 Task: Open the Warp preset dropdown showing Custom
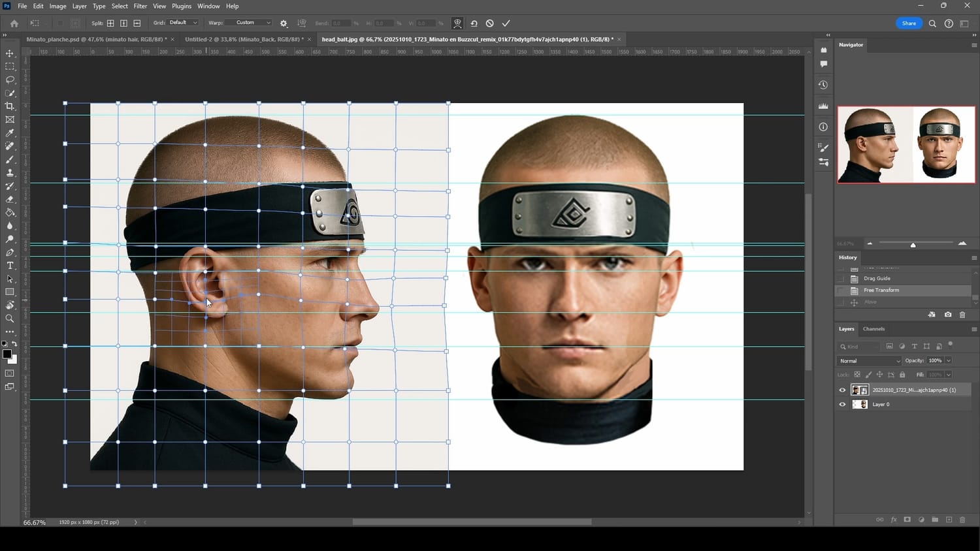pos(249,23)
